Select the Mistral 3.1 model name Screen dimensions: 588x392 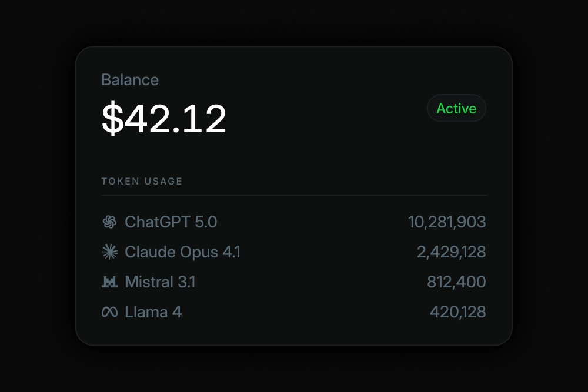(160, 282)
